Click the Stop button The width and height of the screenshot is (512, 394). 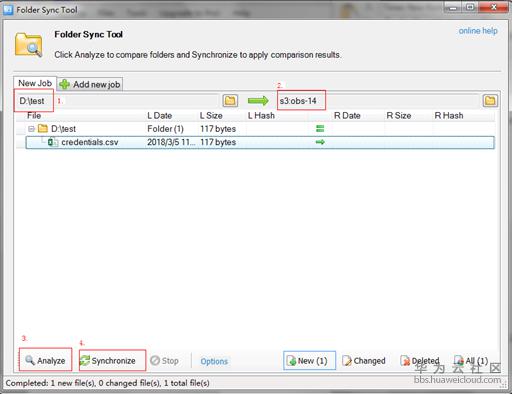[165, 360]
